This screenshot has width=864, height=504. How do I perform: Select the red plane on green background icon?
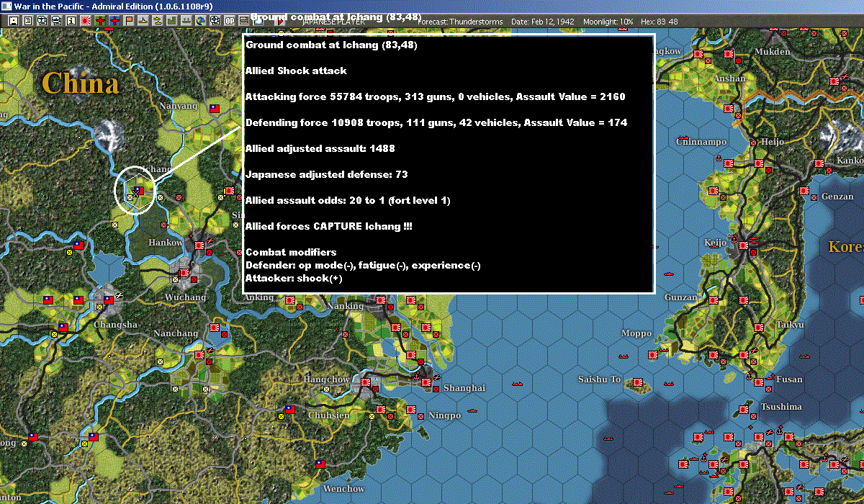[100, 20]
